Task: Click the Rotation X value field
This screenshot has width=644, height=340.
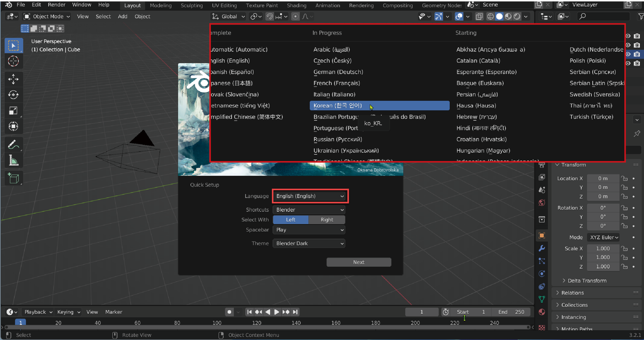Action: 603,208
